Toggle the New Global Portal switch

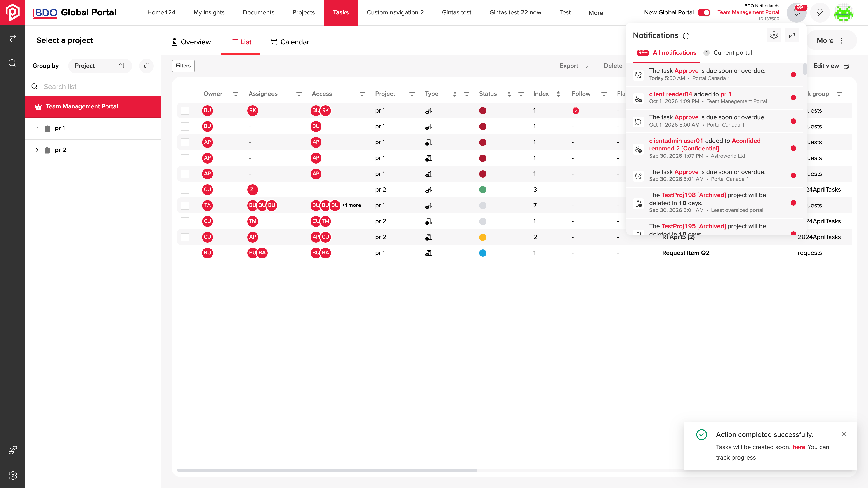704,12
